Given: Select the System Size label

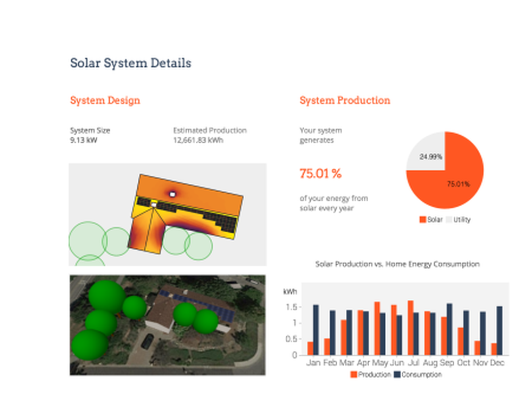Looking at the screenshot, I should [x=90, y=130].
